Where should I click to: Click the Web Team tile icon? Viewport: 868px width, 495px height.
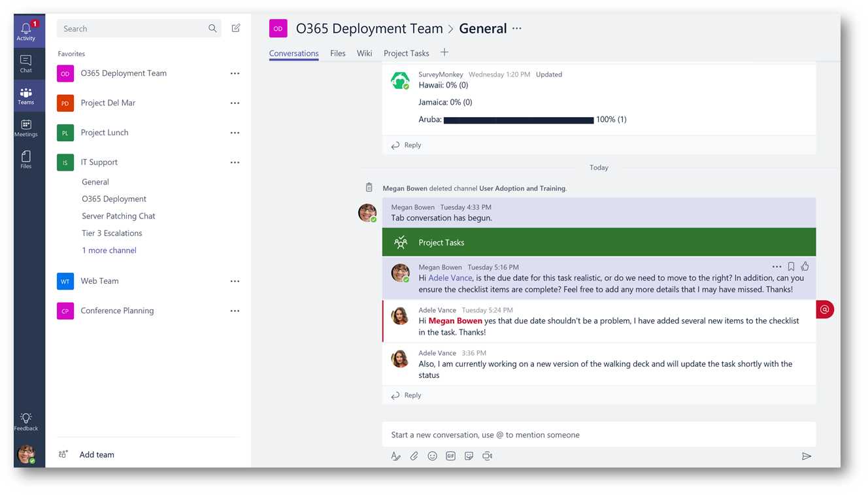click(x=65, y=282)
